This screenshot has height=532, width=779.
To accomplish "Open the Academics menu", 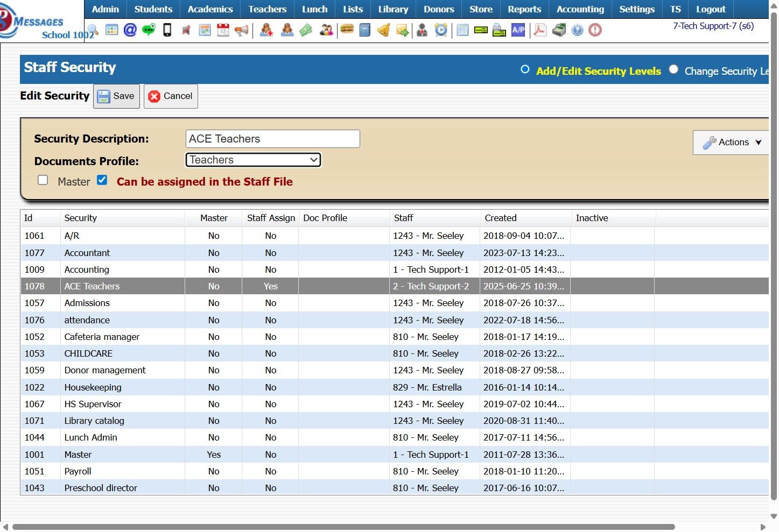I will (x=210, y=9).
